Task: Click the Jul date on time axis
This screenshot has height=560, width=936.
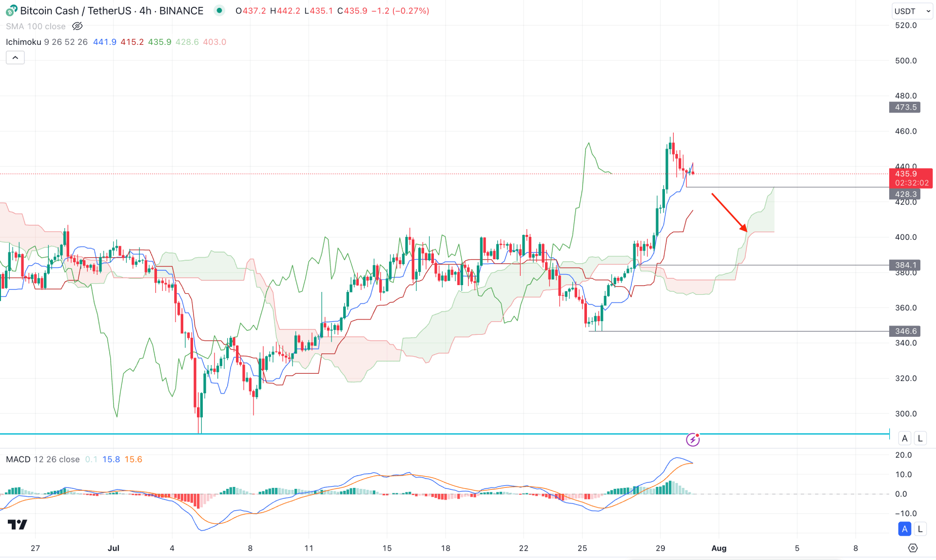Action: (113, 548)
